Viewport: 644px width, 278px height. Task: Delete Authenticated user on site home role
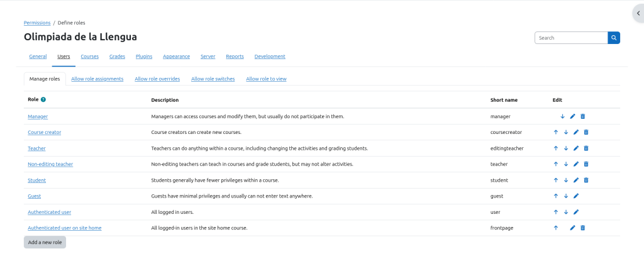582,228
